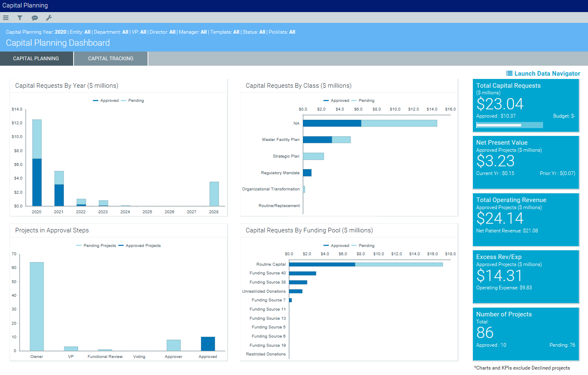Toggle Pending Projects legend in Approval Steps chart
The image size is (588, 375).
96,246
